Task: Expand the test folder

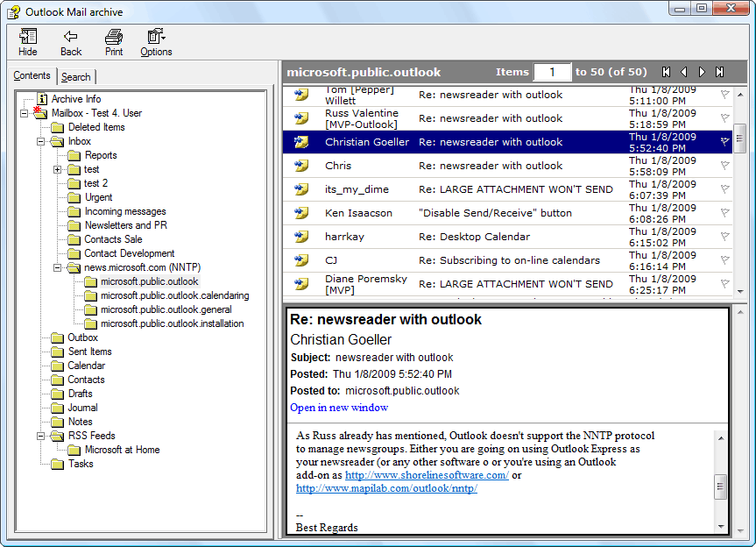Action: (x=57, y=169)
